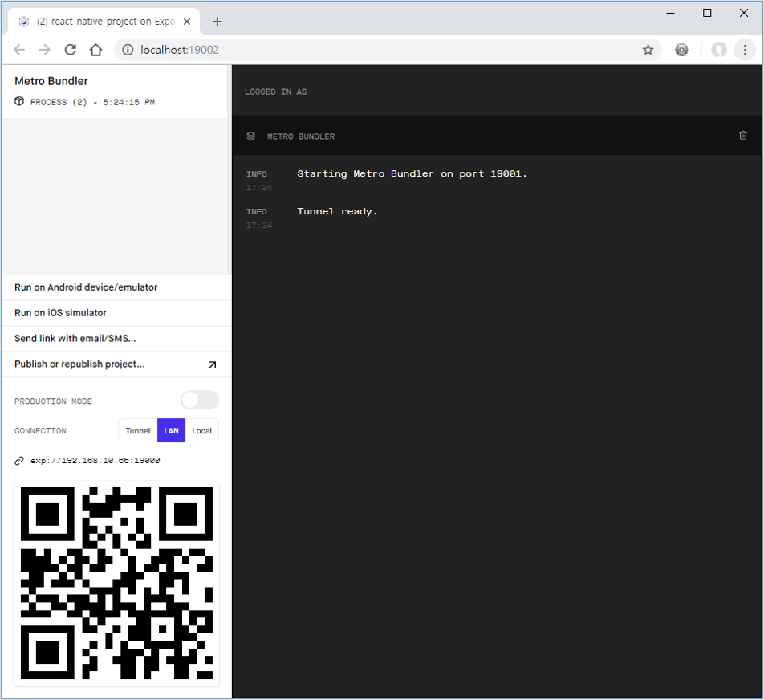
Task: Click the Metro Bundler layers icon
Action: point(251,136)
